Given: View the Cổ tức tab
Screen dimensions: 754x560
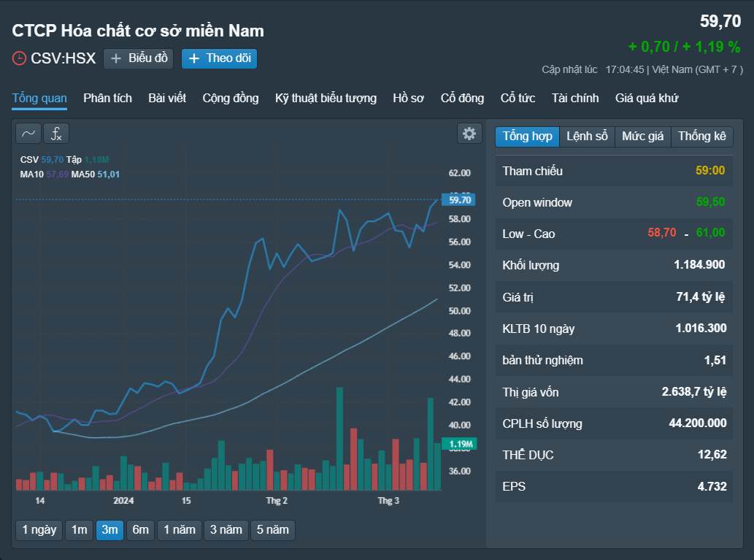Looking at the screenshot, I should coord(518,98).
